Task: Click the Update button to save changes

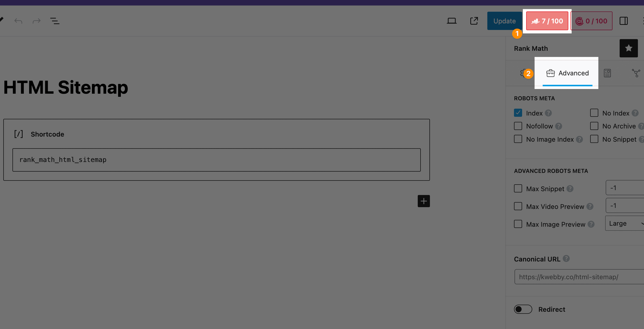Action: coord(504,21)
